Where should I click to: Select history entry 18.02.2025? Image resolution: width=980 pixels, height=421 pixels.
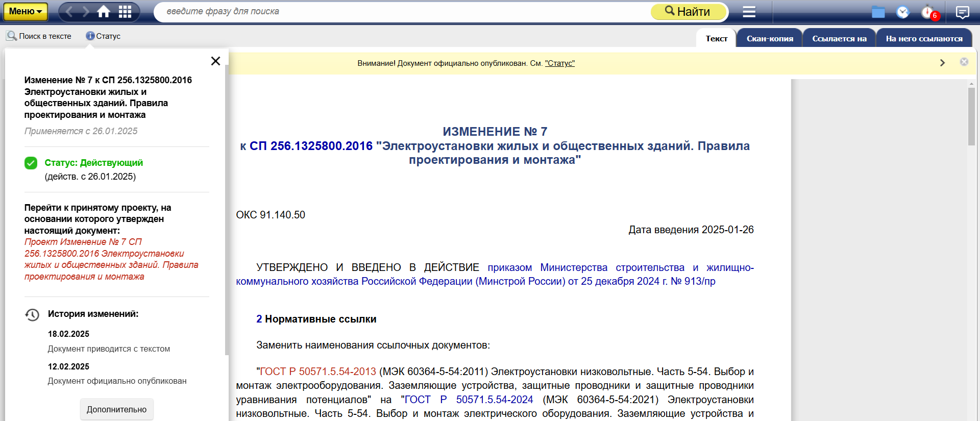(68, 334)
